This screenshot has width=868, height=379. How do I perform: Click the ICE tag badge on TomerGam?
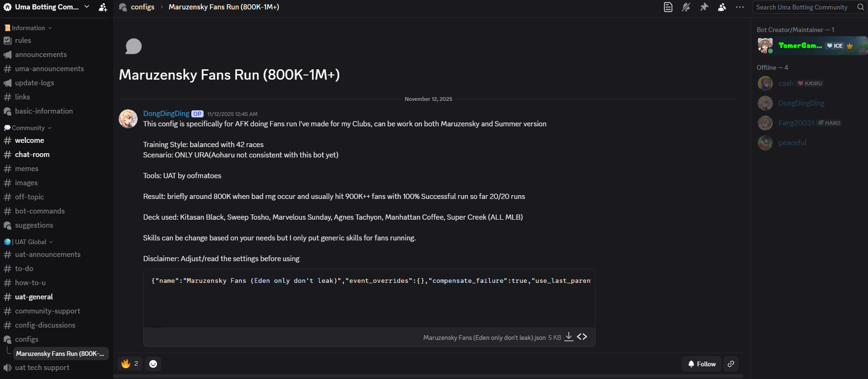(835, 46)
